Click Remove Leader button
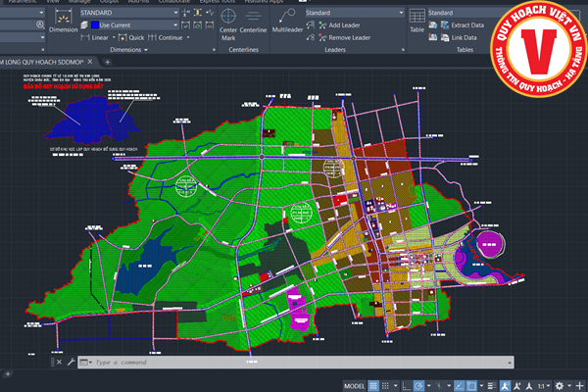 (347, 37)
